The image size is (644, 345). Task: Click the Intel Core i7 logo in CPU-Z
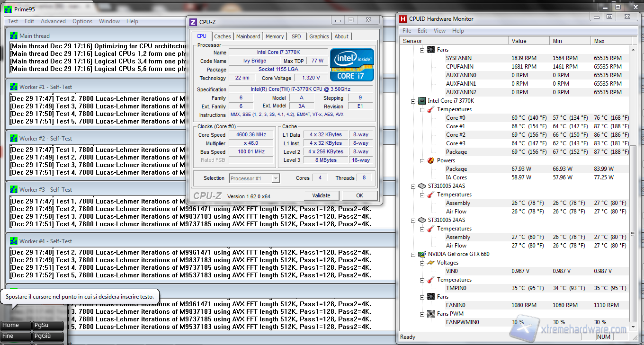(x=352, y=65)
